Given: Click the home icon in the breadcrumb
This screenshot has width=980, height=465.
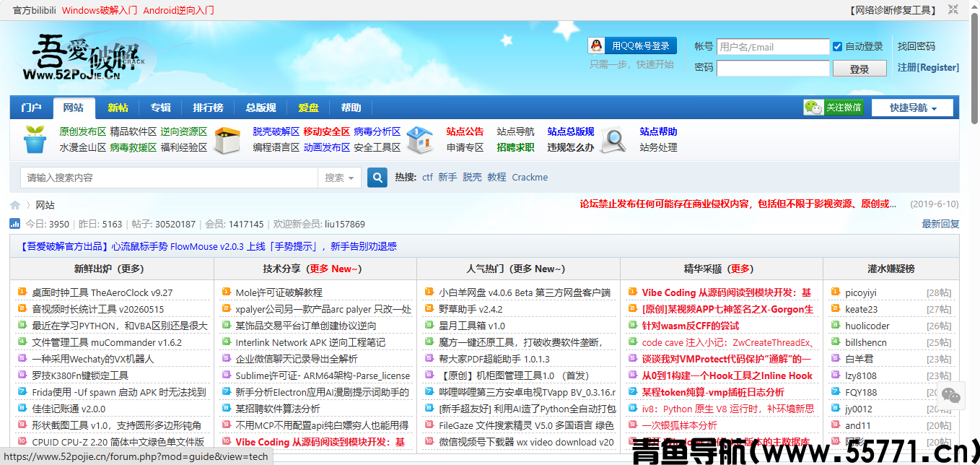Looking at the screenshot, I should pyautogui.click(x=15, y=205).
